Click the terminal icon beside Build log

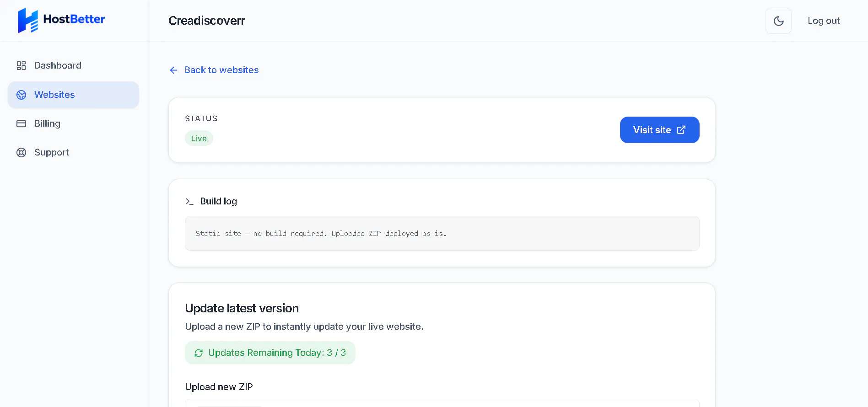(189, 201)
